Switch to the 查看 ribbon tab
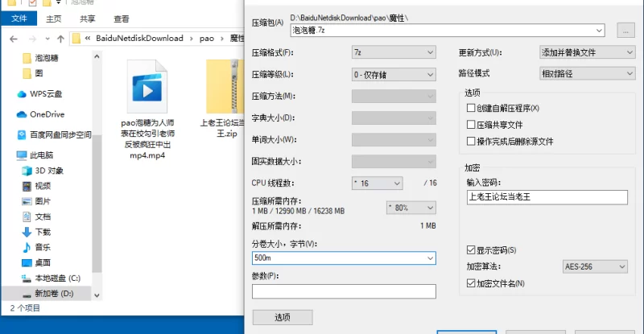This screenshot has height=334, width=644. click(x=122, y=19)
